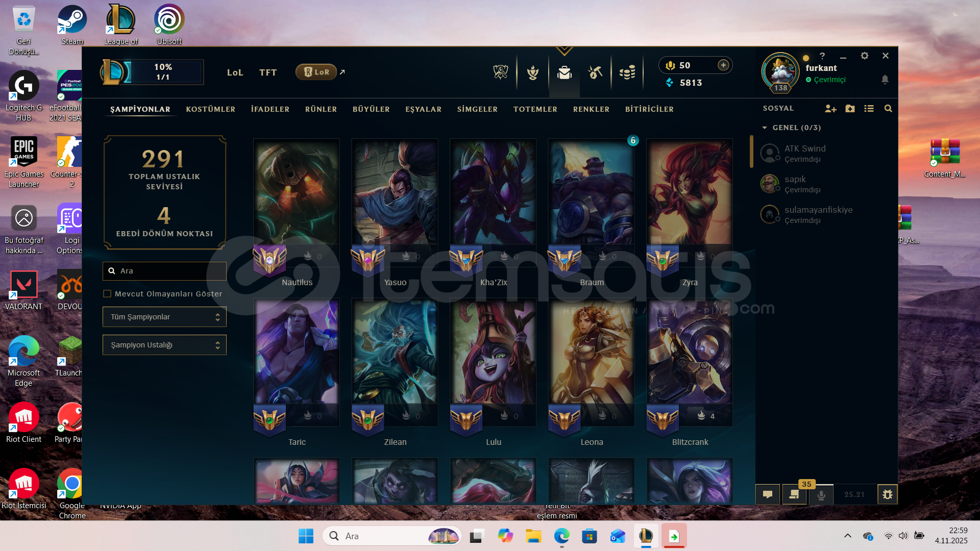Enable Mevcut Olmayanları Göster checkbox
The height and width of the screenshot is (551, 980).
coord(107,294)
